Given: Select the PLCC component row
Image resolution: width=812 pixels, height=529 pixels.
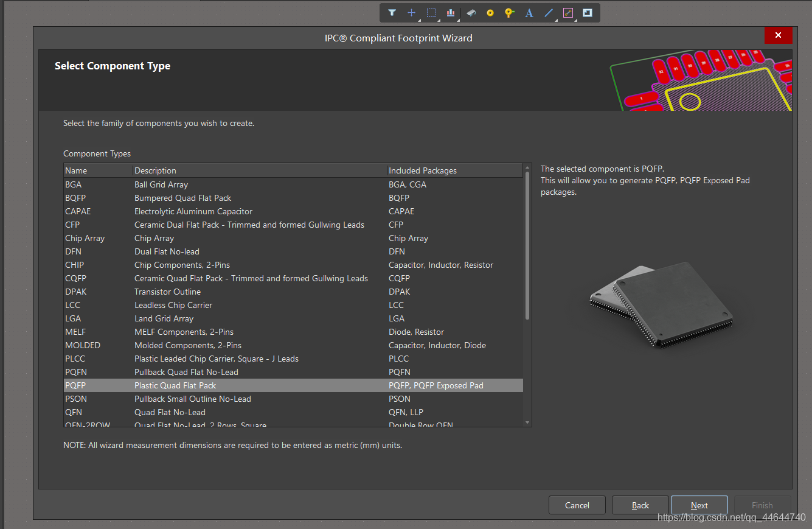Looking at the screenshot, I should coord(293,359).
